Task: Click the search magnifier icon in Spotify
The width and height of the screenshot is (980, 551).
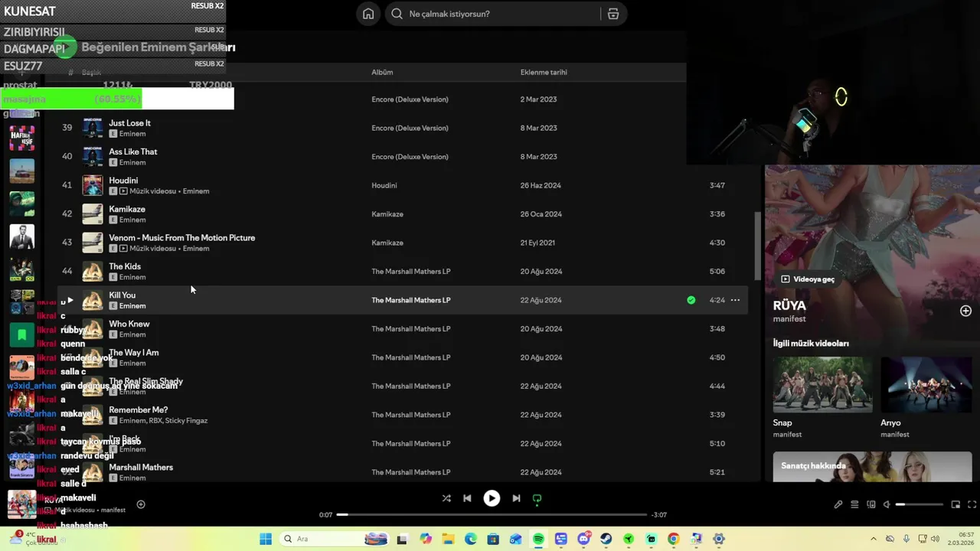Action: click(x=397, y=14)
